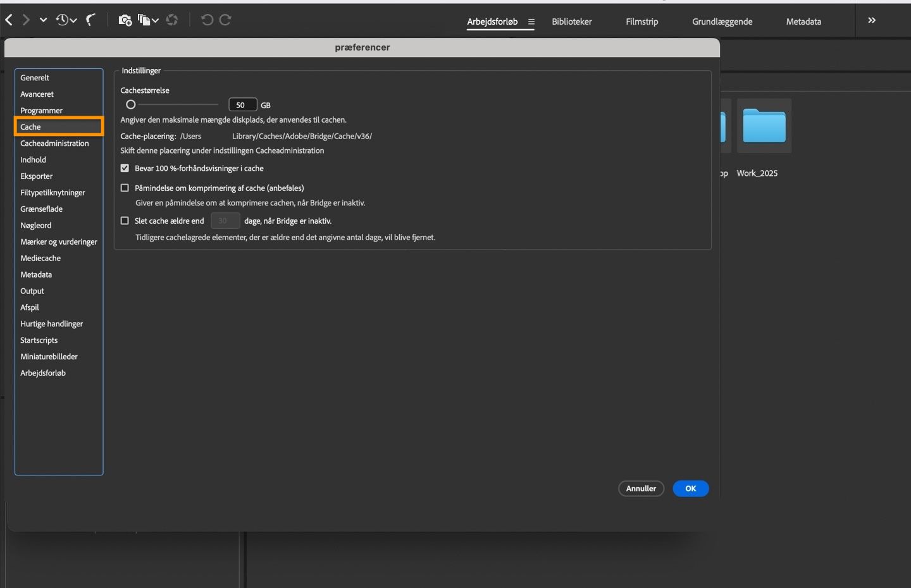This screenshot has width=911, height=588.
Task: Enable Slet cache ældre end checkbox
Action: tap(125, 221)
